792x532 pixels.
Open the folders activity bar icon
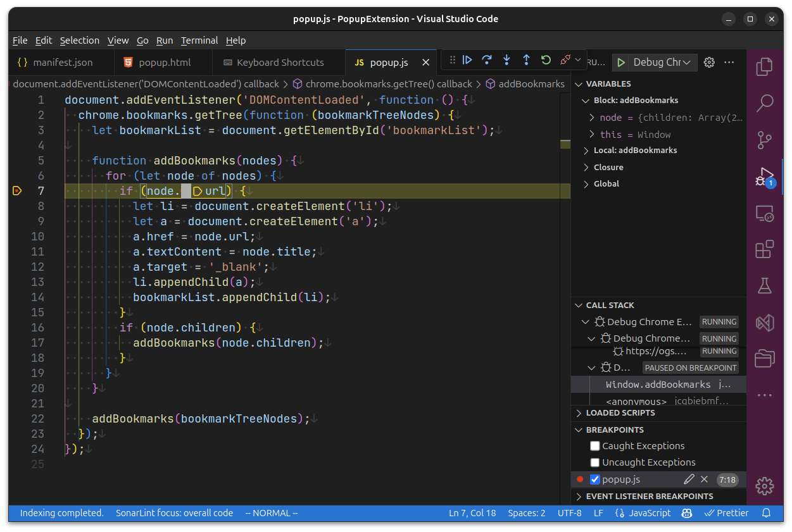click(x=765, y=359)
